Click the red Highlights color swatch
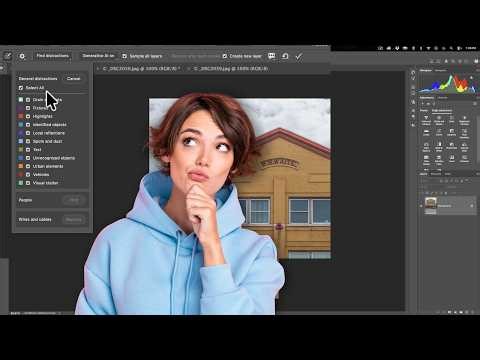The width and height of the screenshot is (480, 360). coord(21,116)
